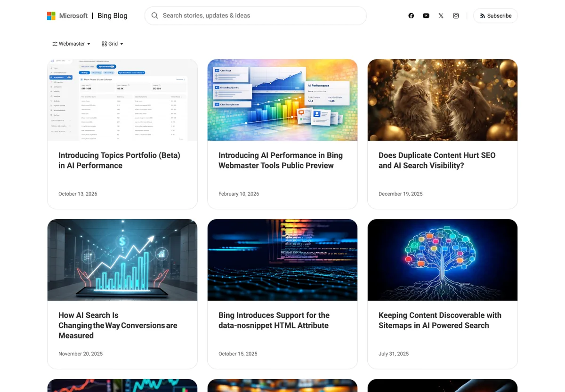Focus the Search stories, updates & ideas field
Image resolution: width=565 pixels, height=392 pixels.
pyautogui.click(x=256, y=16)
